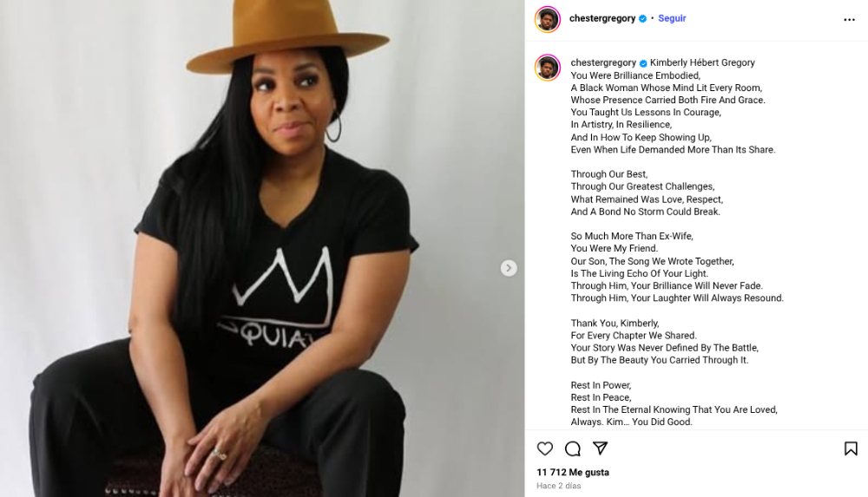Save post using the bookmark icon
Image resolution: width=868 pixels, height=497 pixels.
tap(851, 448)
